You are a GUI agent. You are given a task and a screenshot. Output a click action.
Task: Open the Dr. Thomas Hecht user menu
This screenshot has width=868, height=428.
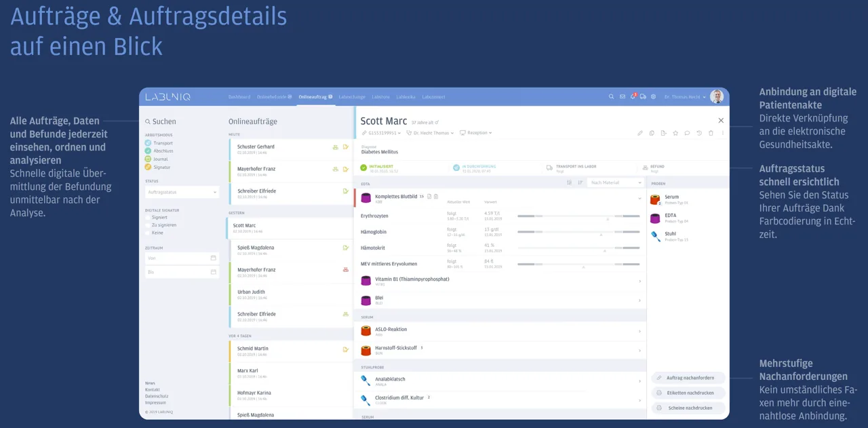tap(685, 97)
